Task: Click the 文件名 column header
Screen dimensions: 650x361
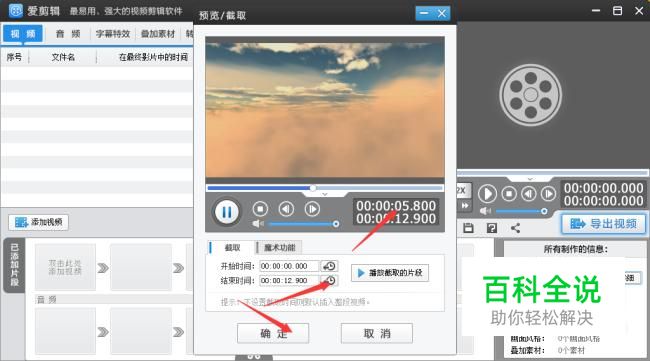Action: (63, 57)
